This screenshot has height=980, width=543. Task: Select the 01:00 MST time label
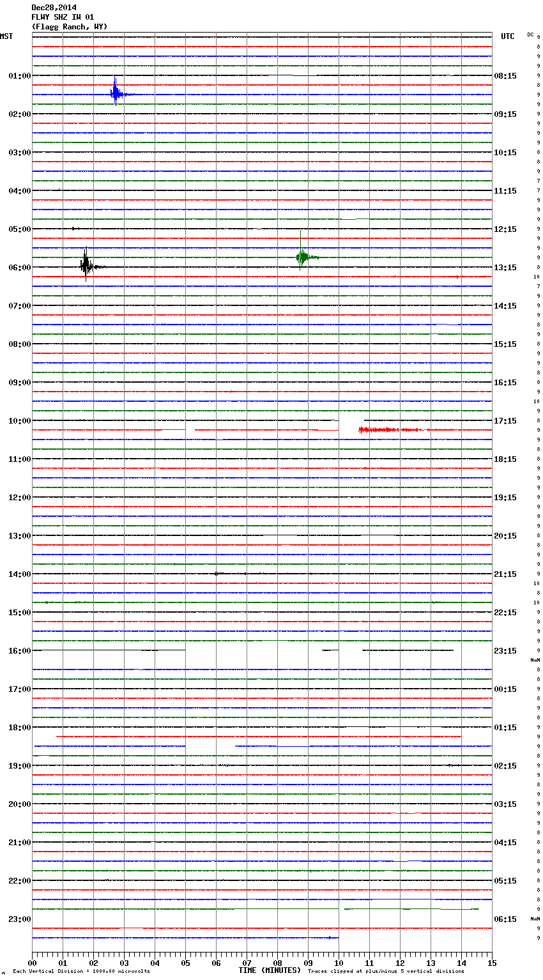tap(20, 76)
